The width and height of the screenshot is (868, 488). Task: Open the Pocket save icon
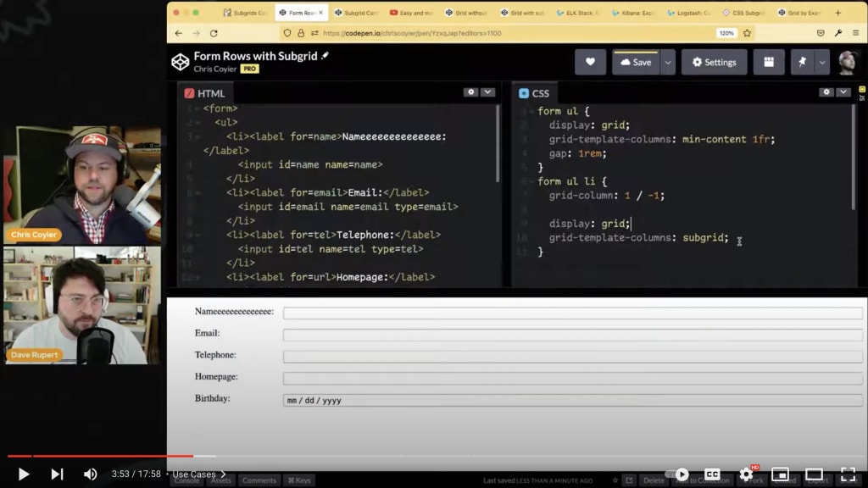tap(821, 33)
